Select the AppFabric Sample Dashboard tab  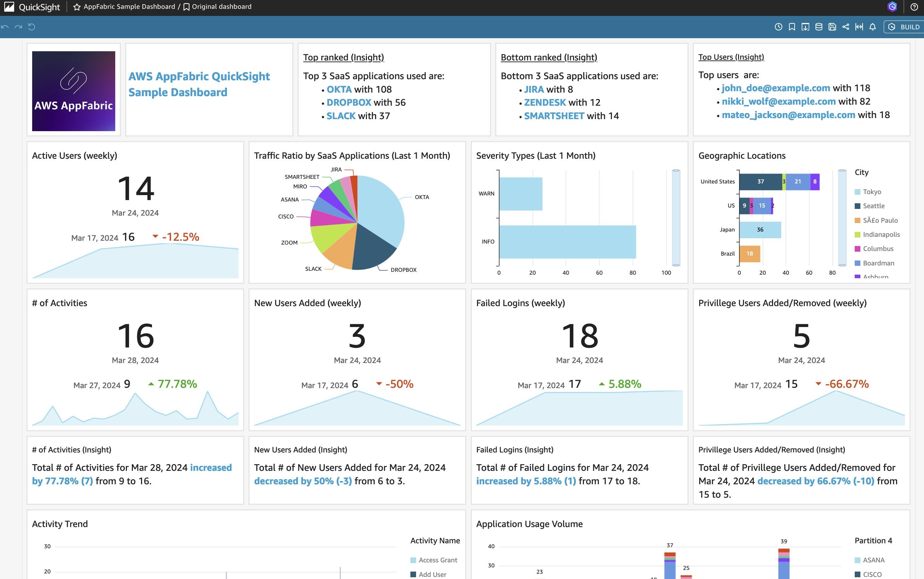pyautogui.click(x=129, y=7)
